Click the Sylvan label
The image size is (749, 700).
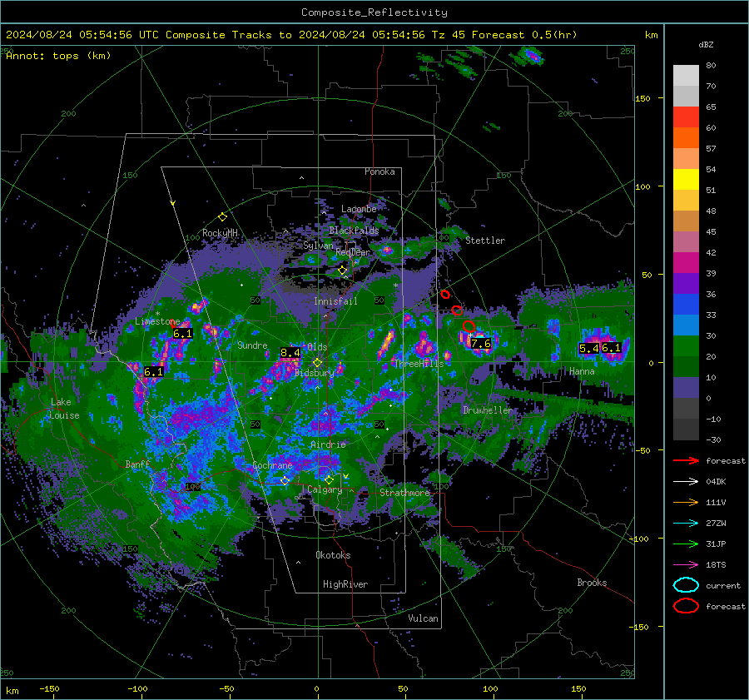coord(318,246)
